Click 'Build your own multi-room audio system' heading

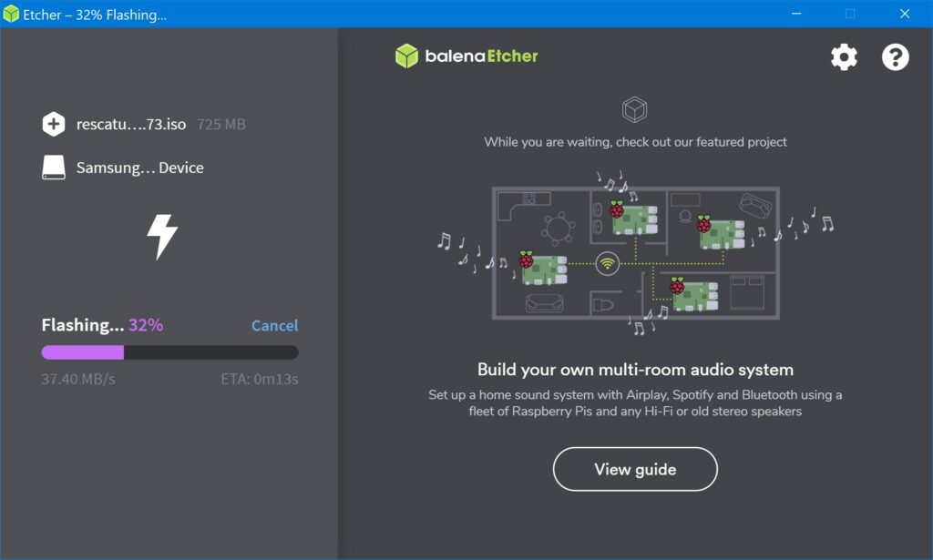pos(635,370)
